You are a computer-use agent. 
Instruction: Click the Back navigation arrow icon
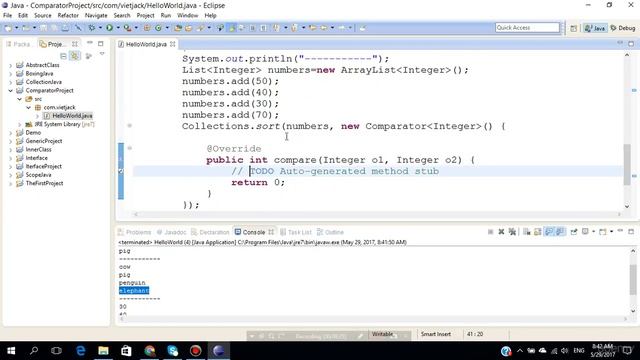(x=323, y=28)
